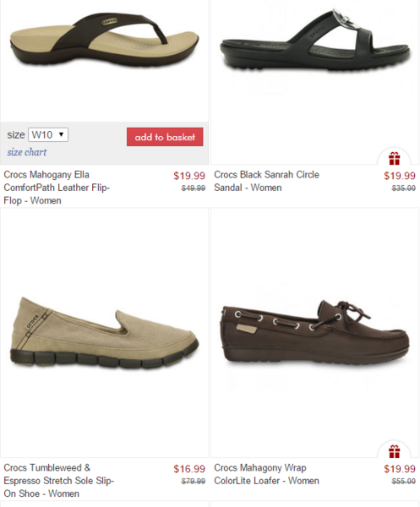Open Crocs Black Sanrah Circle Sandal title
This screenshot has height=507, width=420.
(x=266, y=181)
